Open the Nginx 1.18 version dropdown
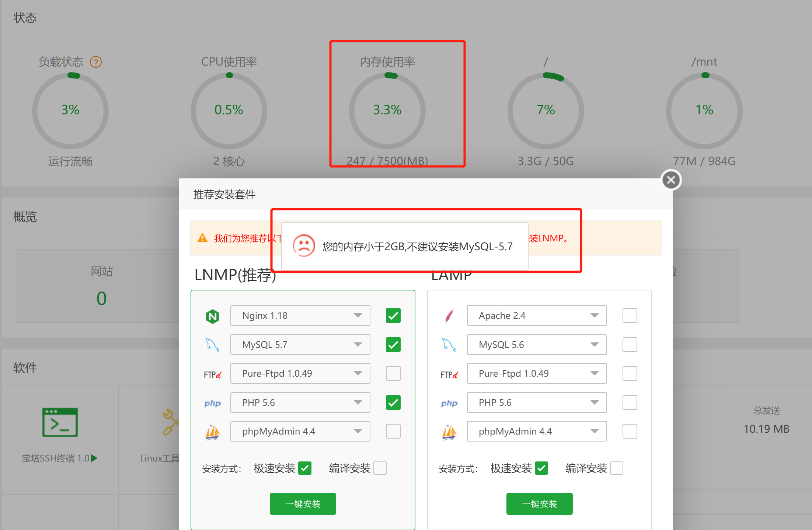This screenshot has height=530, width=812. 300,315
